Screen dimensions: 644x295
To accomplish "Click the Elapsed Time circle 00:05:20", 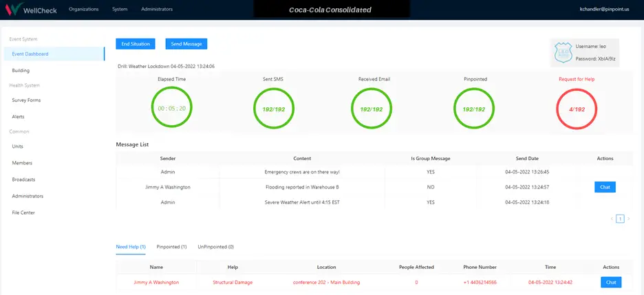I will pos(172,109).
